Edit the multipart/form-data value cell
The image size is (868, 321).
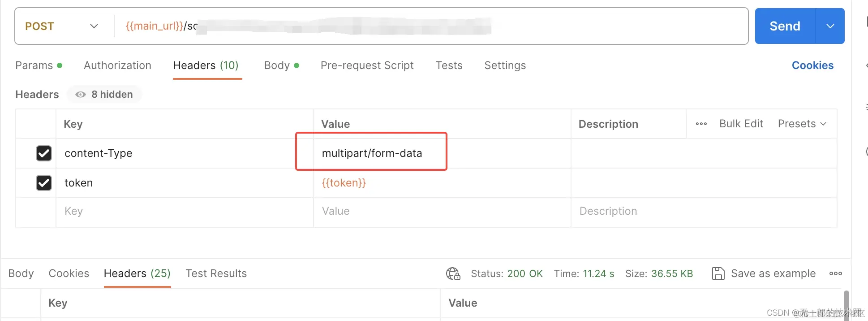pyautogui.click(x=442, y=153)
